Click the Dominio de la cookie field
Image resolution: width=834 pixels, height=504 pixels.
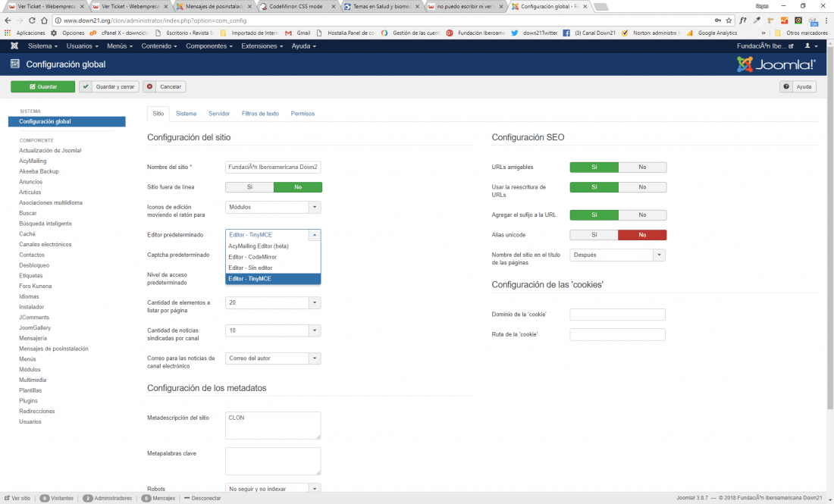[617, 315]
